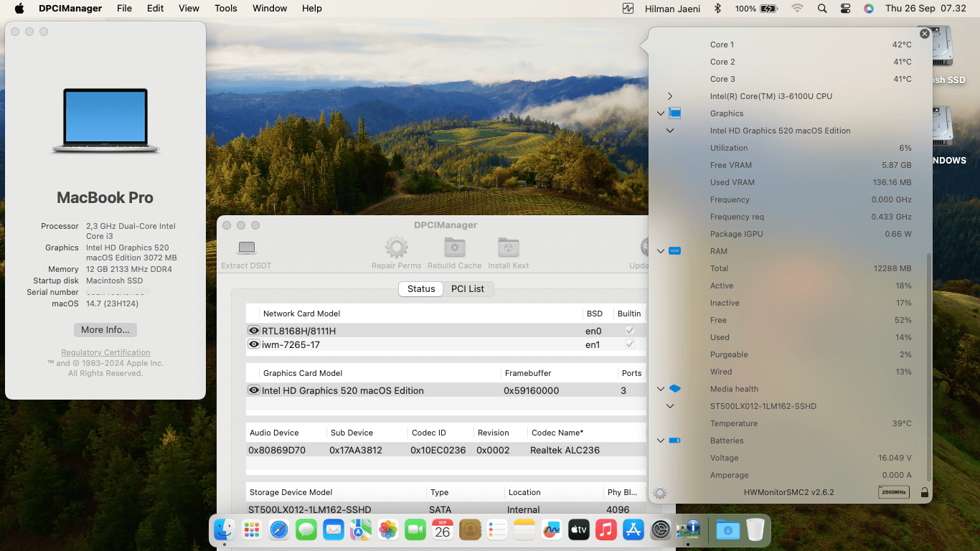Click the HWMonitorSMC2 vertical scrollbar

click(x=929, y=366)
